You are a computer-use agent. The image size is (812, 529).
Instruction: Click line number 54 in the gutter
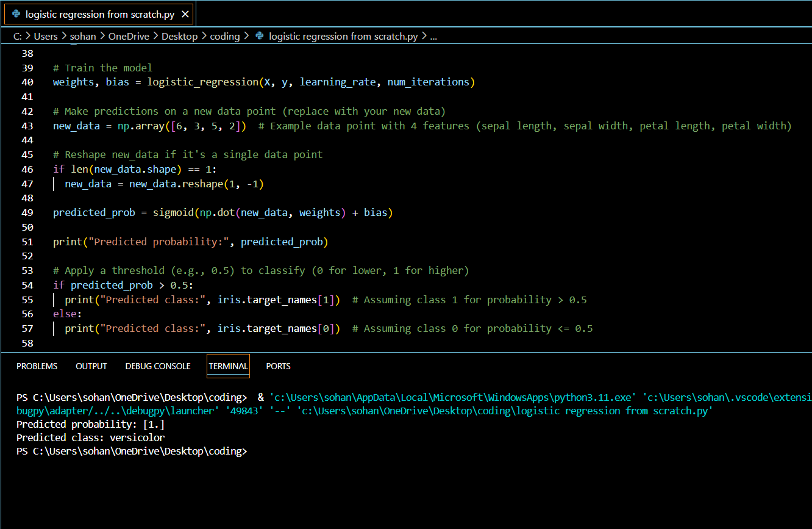pyautogui.click(x=27, y=285)
